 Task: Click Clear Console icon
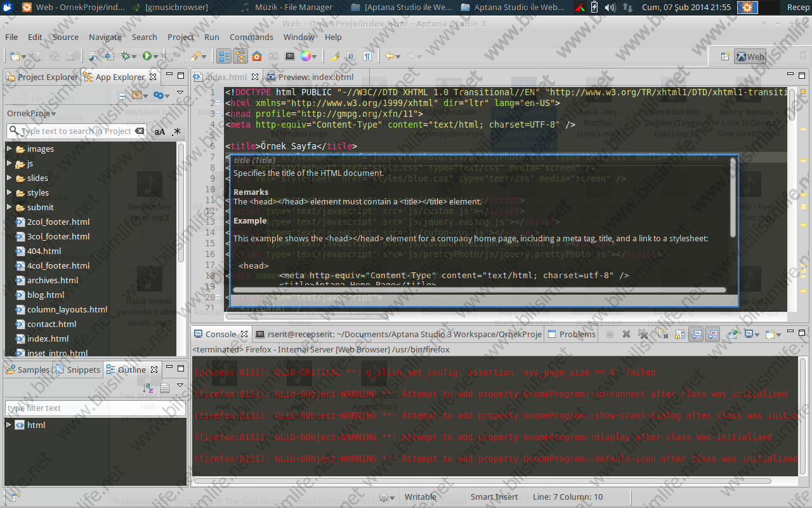[x=663, y=334]
